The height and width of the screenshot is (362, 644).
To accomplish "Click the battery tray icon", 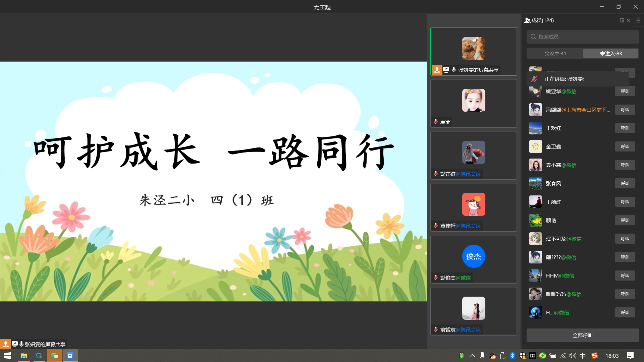I will [x=553, y=356].
